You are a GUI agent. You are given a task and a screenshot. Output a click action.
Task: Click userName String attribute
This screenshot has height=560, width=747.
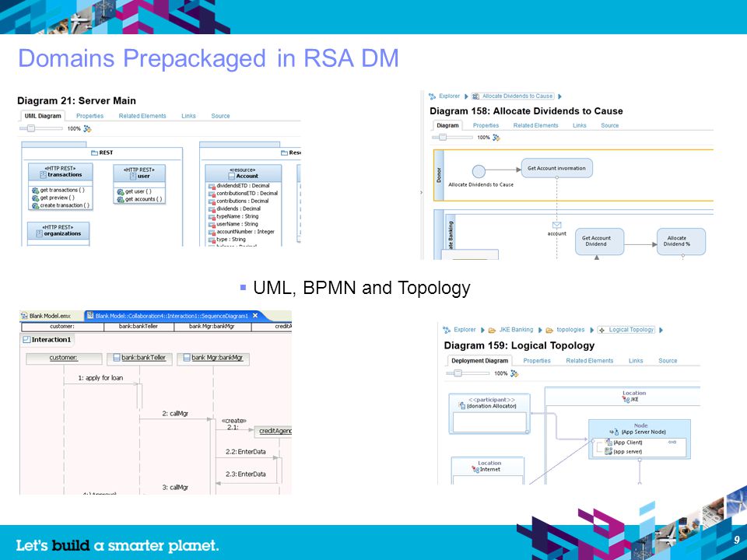tap(233, 224)
